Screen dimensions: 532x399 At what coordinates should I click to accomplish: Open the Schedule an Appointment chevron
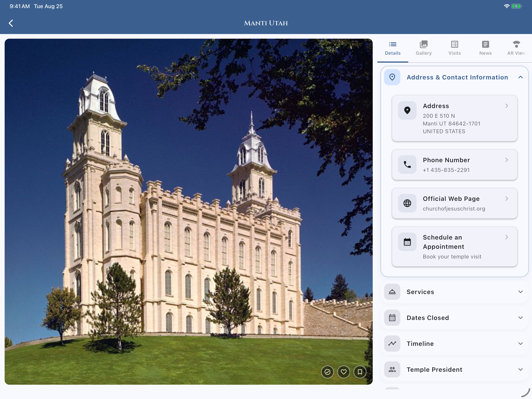click(x=506, y=237)
